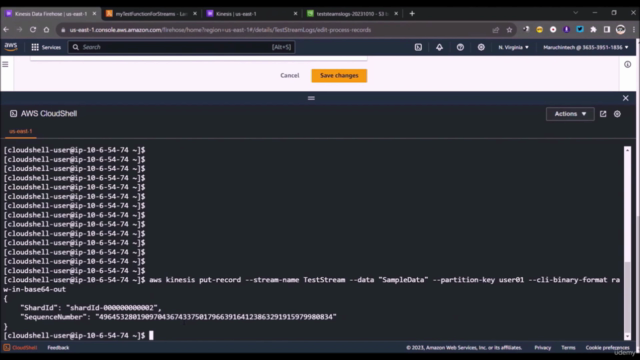Reload the current page

(33, 29)
